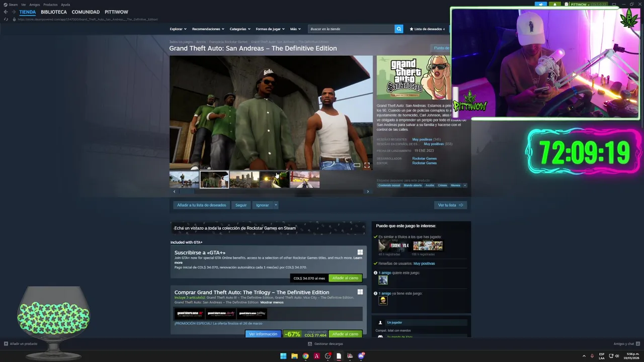Viewport: 644px width, 362px height.
Task: Click the Seguir button
Action: [x=241, y=205]
